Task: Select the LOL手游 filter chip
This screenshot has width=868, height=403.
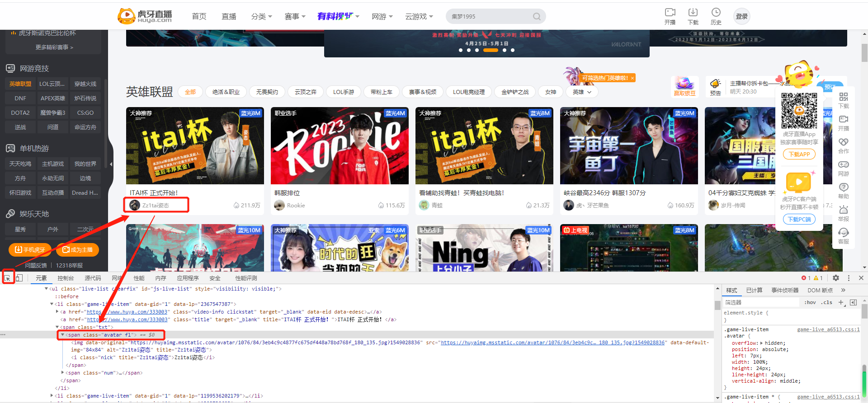Action: click(344, 92)
